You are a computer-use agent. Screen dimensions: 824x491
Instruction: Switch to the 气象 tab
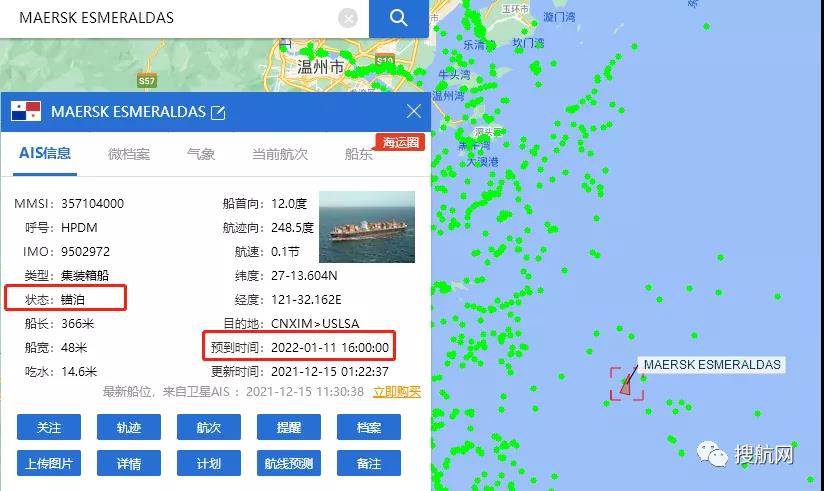pos(201,154)
